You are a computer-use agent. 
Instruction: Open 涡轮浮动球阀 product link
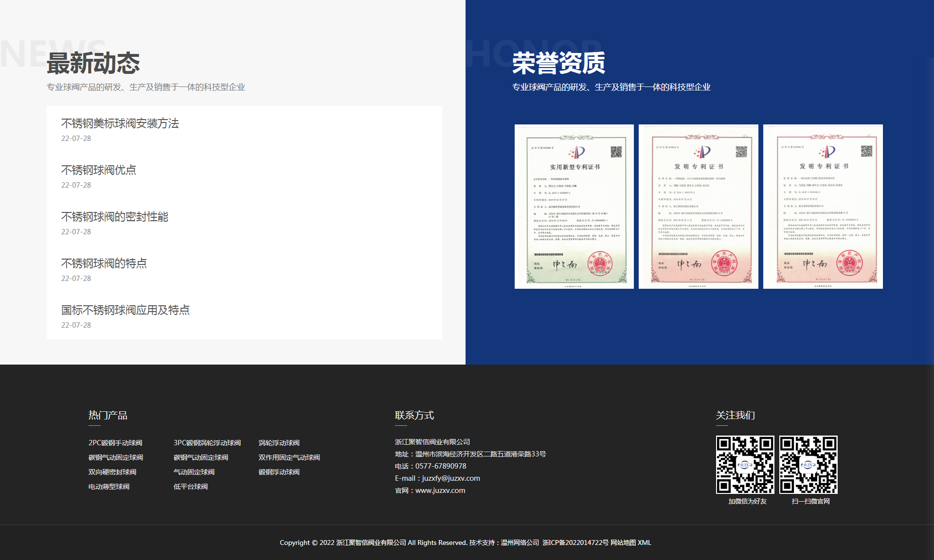279,443
